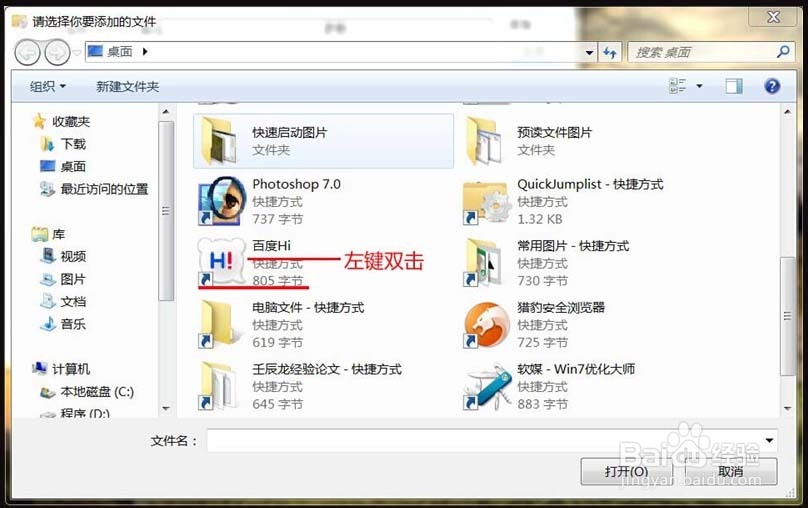
Task: Select the 预读文件图片 folder icon
Action: click(x=483, y=141)
